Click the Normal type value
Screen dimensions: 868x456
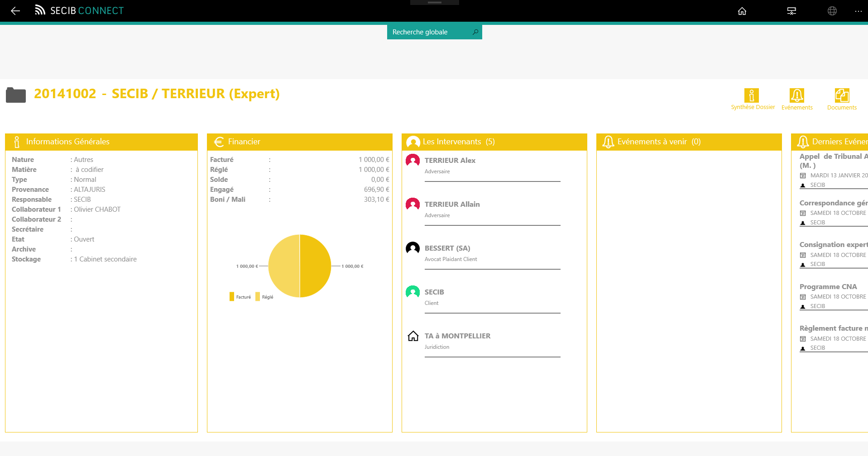85,180
